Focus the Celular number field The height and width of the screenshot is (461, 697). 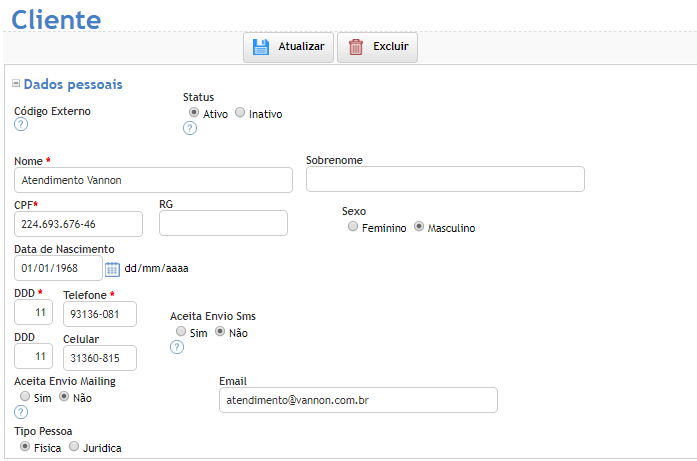click(x=100, y=358)
